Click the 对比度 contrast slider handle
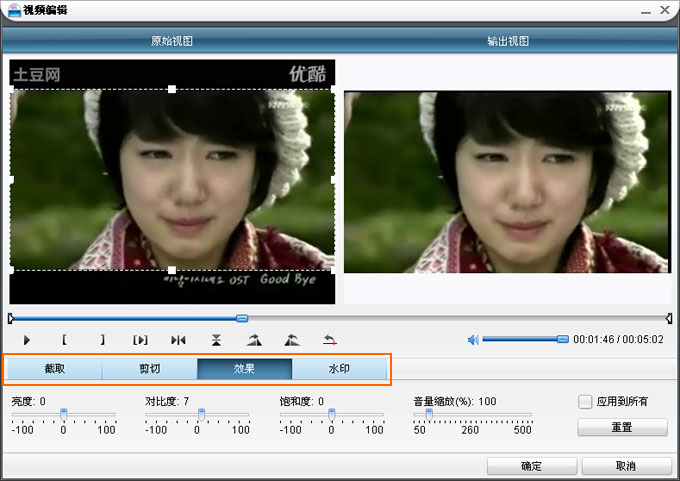The image size is (680, 481). click(201, 414)
